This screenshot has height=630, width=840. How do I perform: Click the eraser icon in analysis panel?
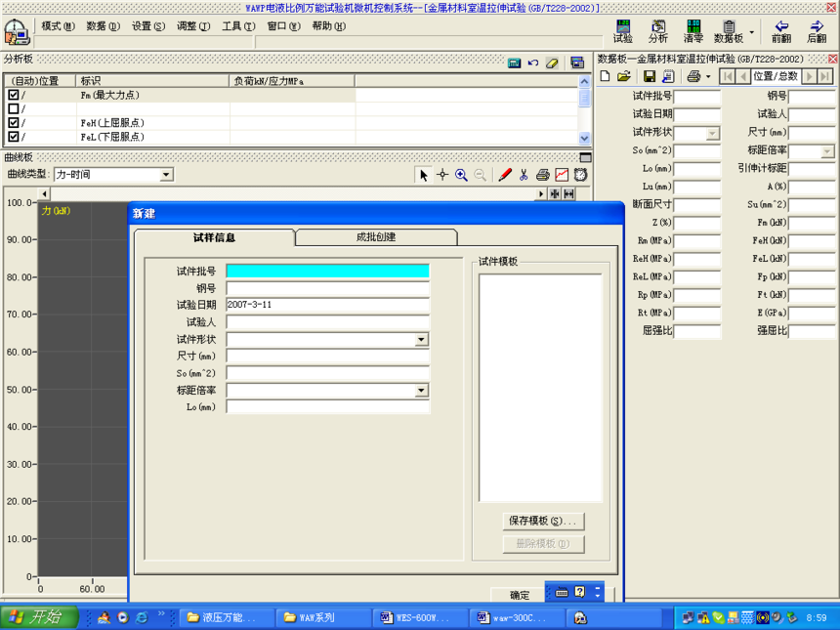552,63
